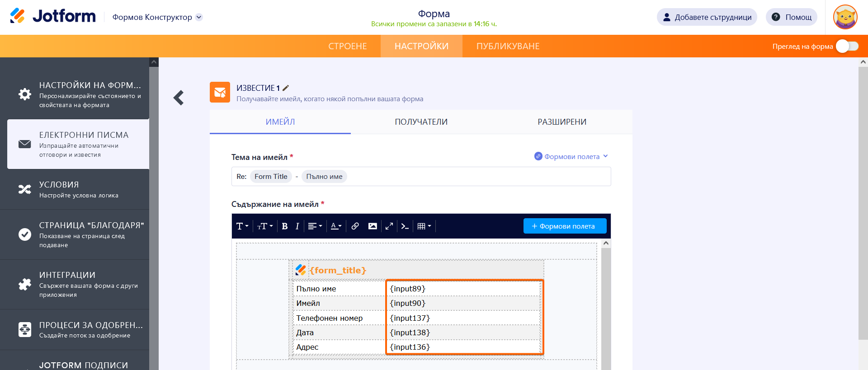Viewport: 868px width, 370px height.
Task: Insert a link in the email content
Action: click(355, 226)
